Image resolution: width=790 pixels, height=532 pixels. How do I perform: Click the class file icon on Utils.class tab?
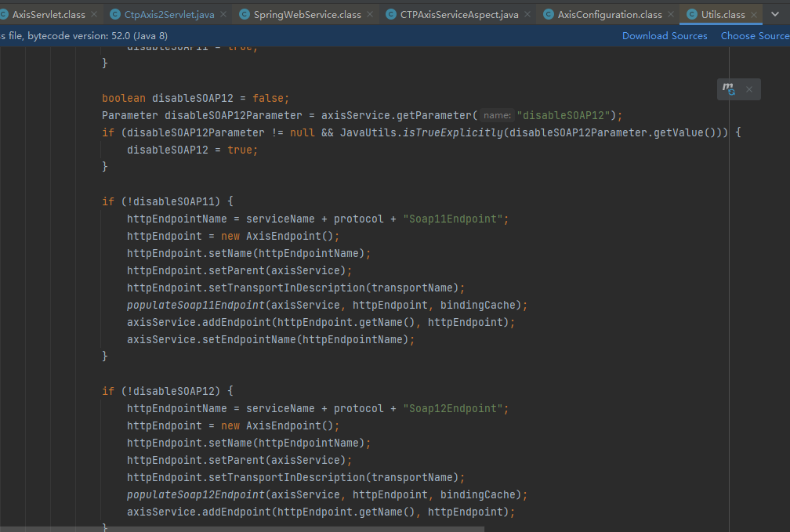692,14
